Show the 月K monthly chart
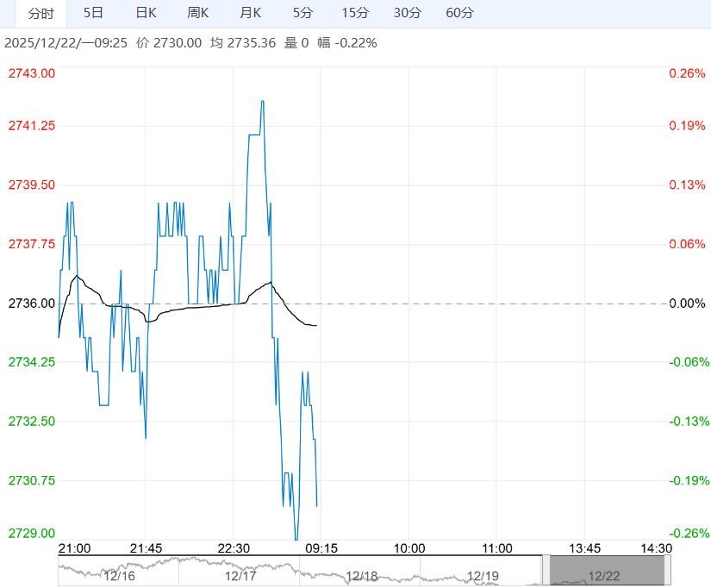 coord(251,13)
